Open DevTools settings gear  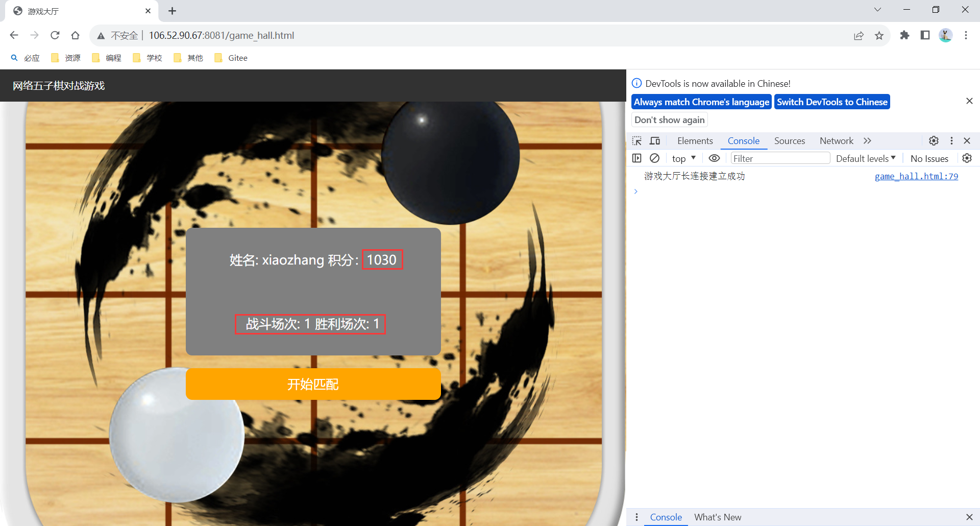click(x=934, y=141)
